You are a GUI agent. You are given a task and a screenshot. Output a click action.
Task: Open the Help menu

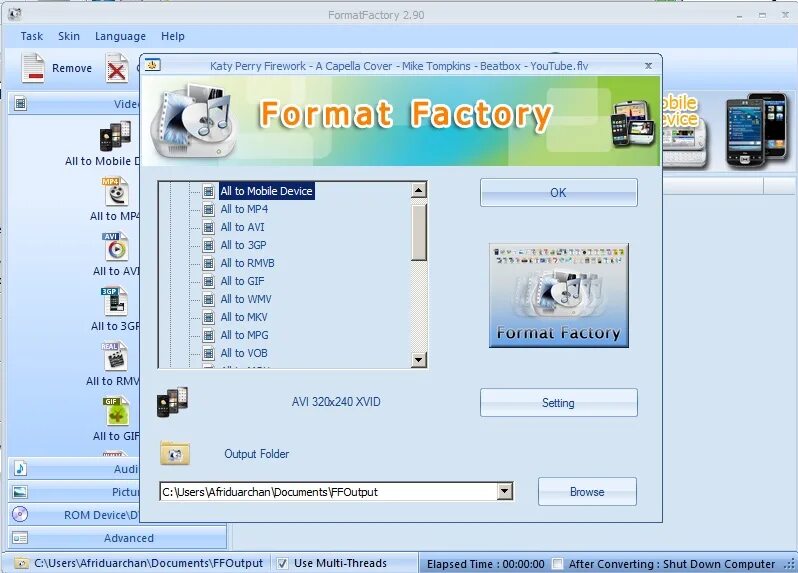[x=173, y=36]
